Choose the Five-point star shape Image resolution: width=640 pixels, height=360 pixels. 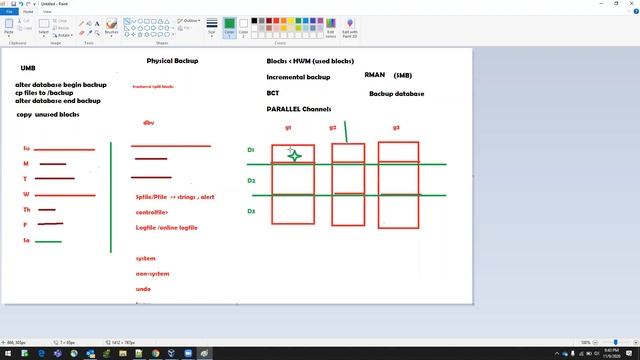(x=140, y=35)
